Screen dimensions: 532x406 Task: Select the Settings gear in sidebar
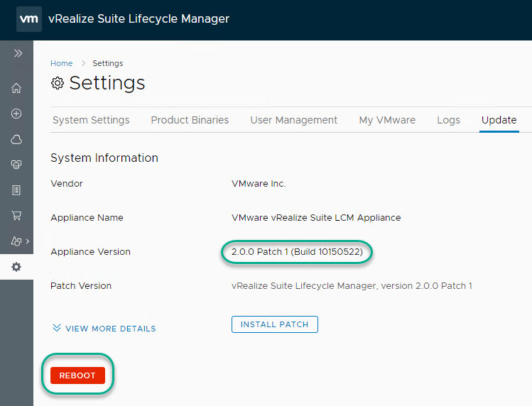click(x=16, y=267)
